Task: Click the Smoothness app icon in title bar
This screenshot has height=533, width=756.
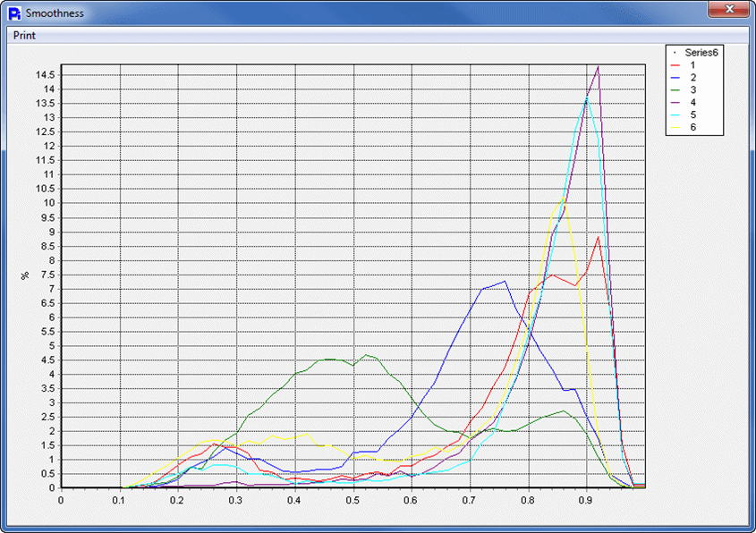Action: pyautogui.click(x=13, y=13)
